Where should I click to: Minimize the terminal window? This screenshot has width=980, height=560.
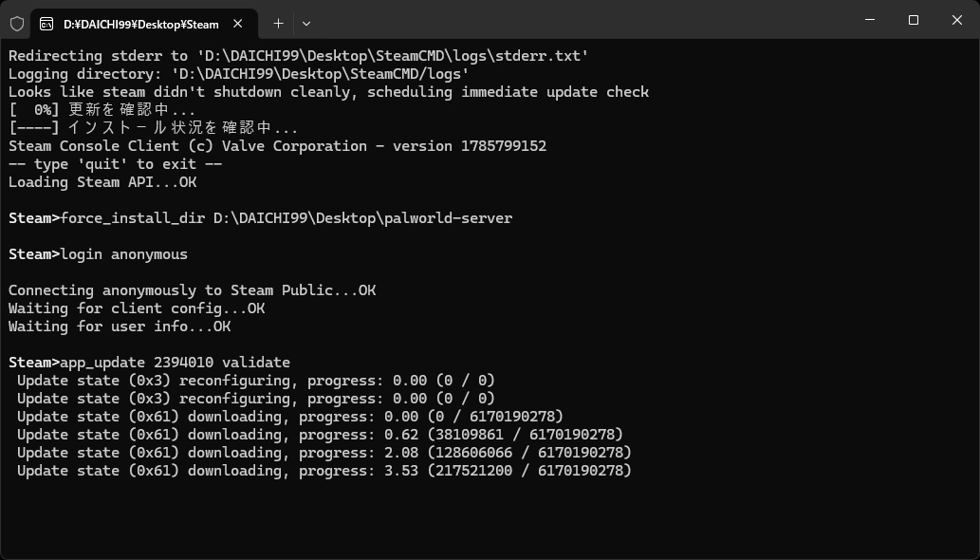869,20
